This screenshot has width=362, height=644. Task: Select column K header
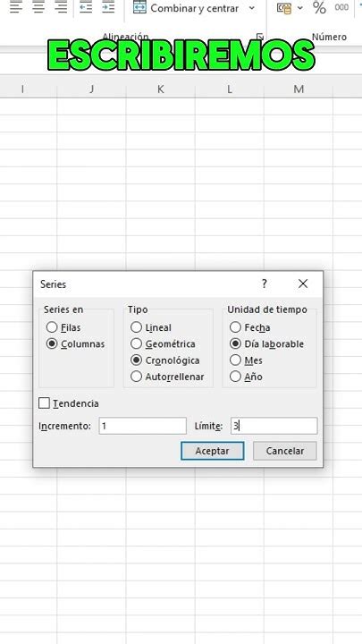161,89
